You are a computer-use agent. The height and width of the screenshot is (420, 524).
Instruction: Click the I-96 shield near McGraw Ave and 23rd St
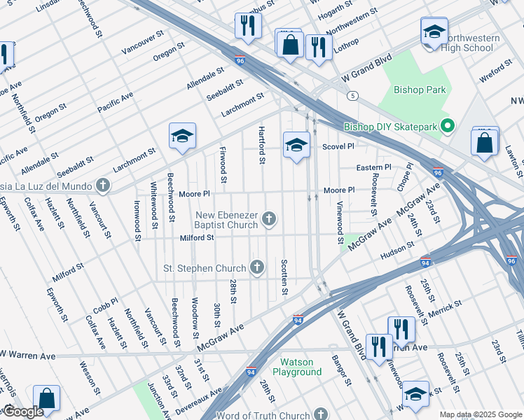pyautogui.click(x=438, y=172)
